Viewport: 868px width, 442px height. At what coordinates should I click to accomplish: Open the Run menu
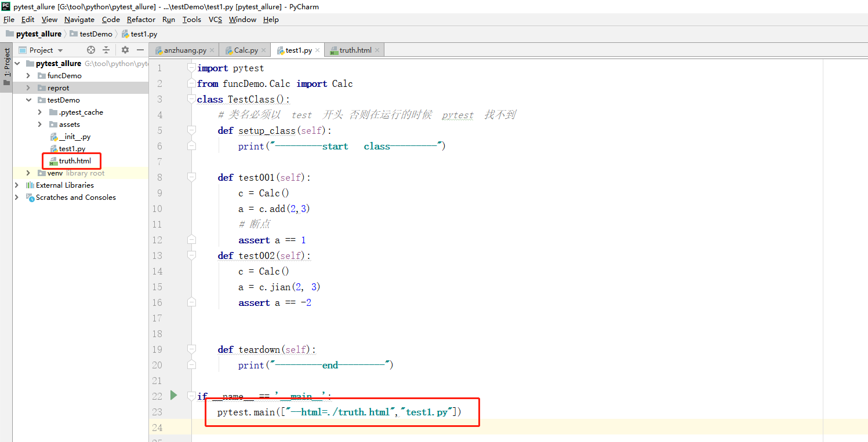[x=169, y=19]
